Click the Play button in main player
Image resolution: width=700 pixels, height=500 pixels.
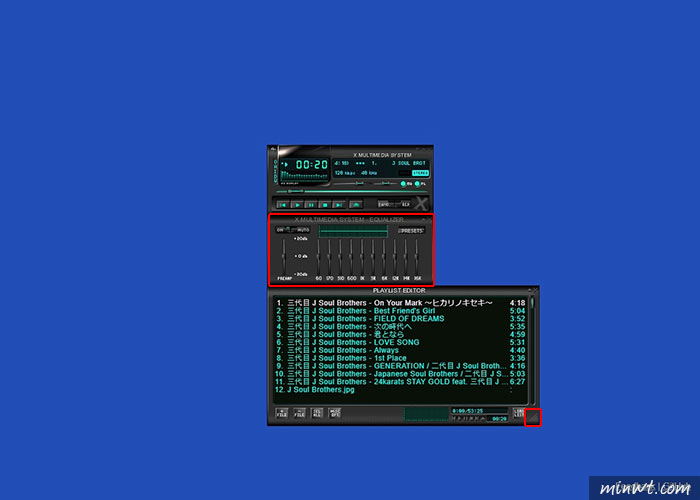coord(297,205)
